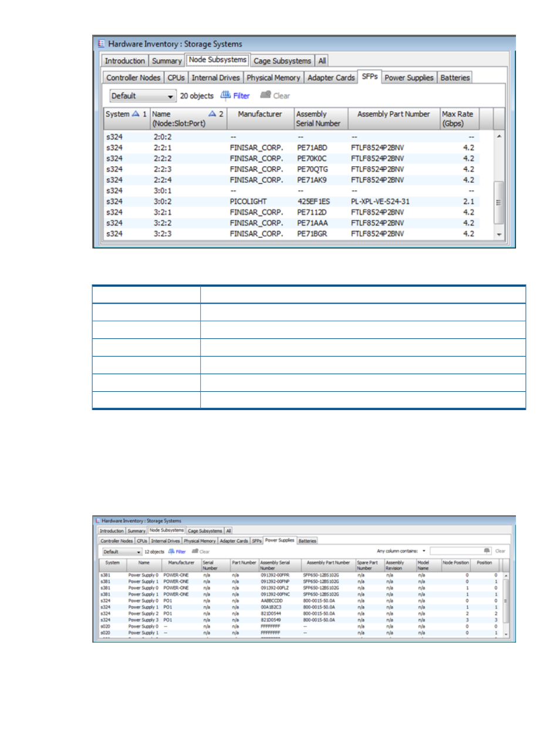Select the row with serial PE71ABD
Screen dimensions: 560x746
292,147
